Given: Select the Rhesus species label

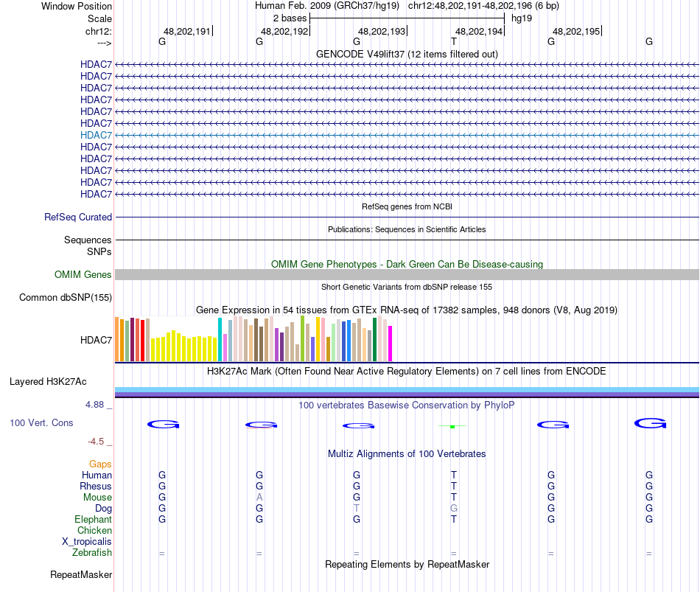Looking at the screenshot, I should (96, 486).
